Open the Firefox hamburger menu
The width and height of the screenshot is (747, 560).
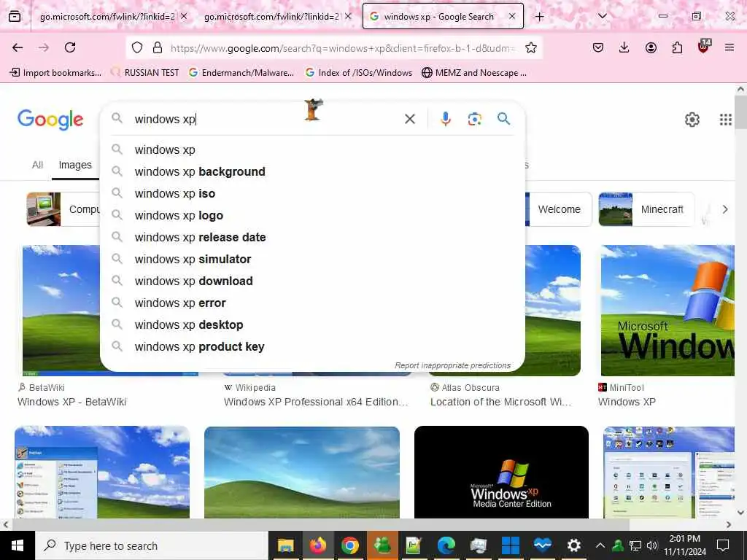coord(729,47)
